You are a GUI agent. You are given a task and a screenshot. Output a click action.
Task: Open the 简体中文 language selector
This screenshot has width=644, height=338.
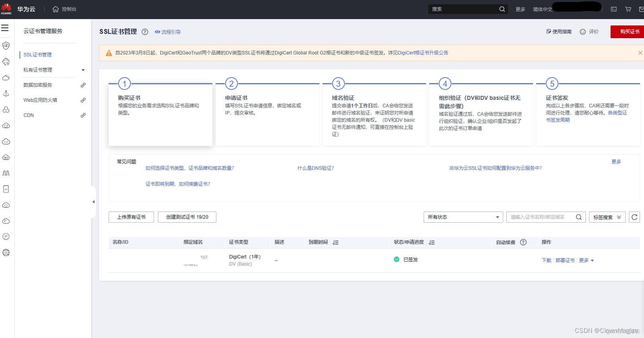click(543, 9)
